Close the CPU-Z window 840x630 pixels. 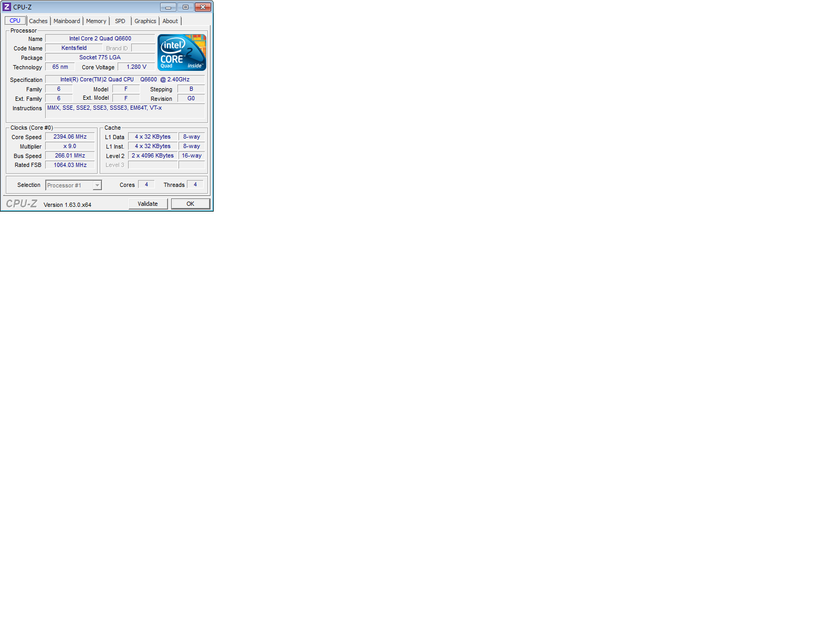tap(203, 7)
